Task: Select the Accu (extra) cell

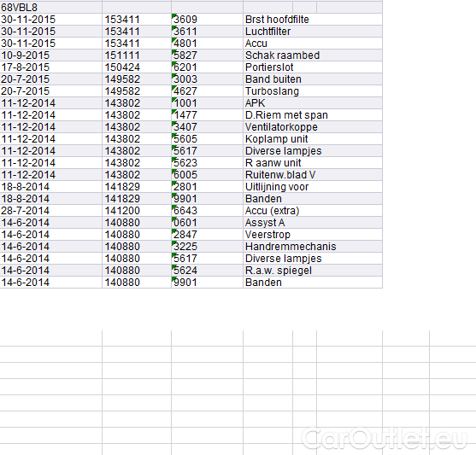Action: click(x=313, y=211)
